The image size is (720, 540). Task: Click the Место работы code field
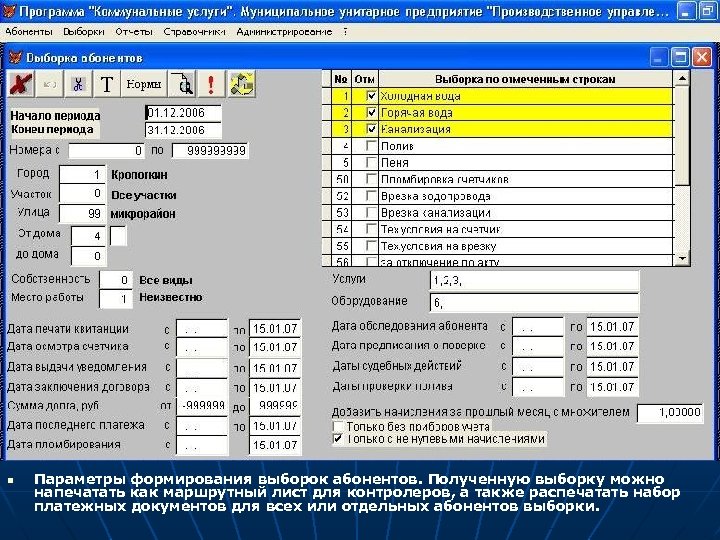[x=116, y=299]
